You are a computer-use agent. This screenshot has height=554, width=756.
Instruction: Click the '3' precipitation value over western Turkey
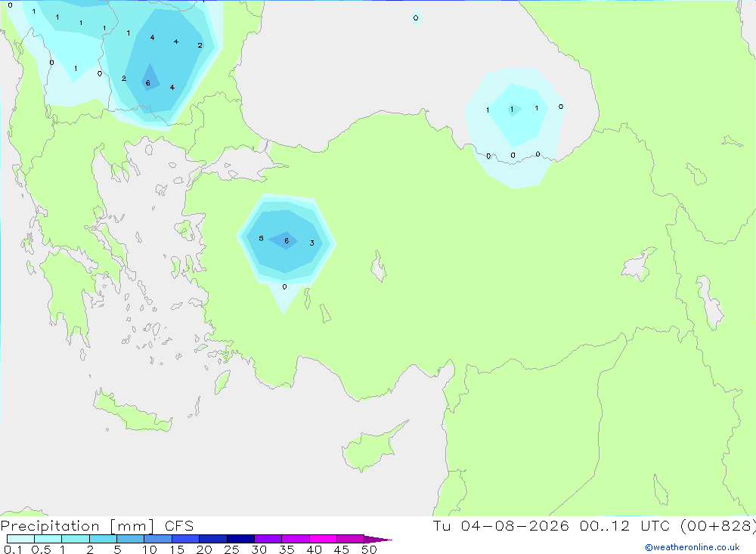click(x=312, y=243)
